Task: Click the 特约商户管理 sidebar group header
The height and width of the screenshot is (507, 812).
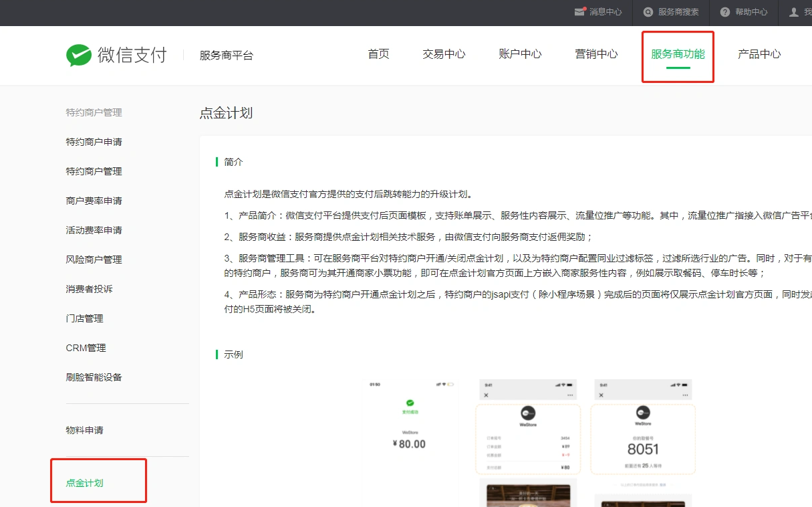Action: click(x=94, y=112)
